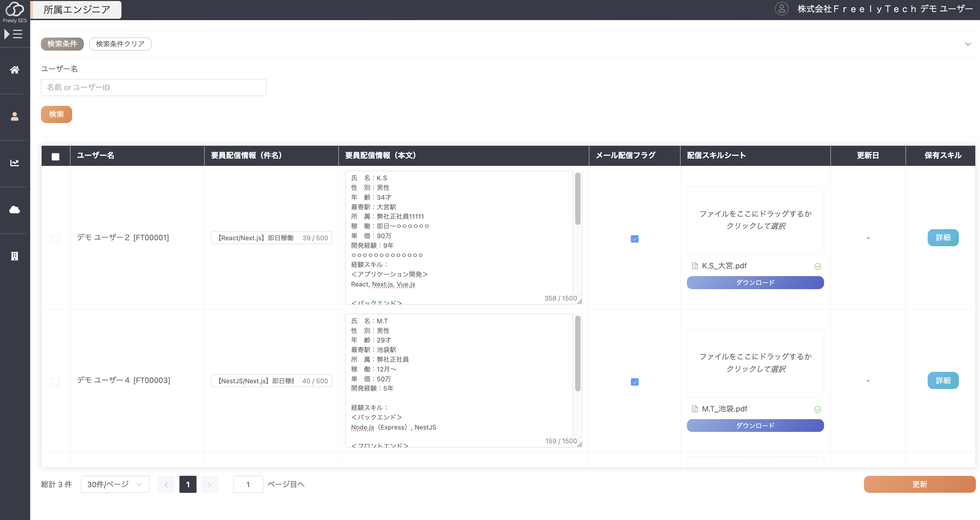
Task: Click the account avatar icon
Action: (781, 9)
